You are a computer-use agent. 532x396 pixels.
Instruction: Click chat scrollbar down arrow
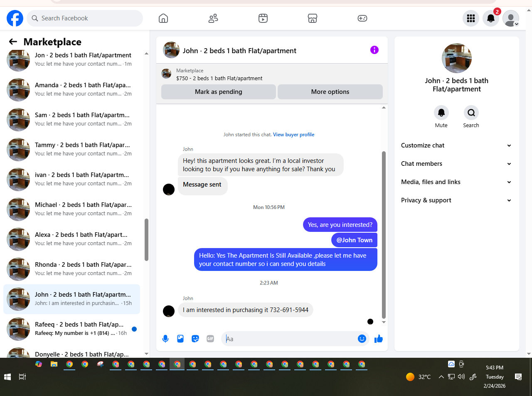click(x=384, y=322)
